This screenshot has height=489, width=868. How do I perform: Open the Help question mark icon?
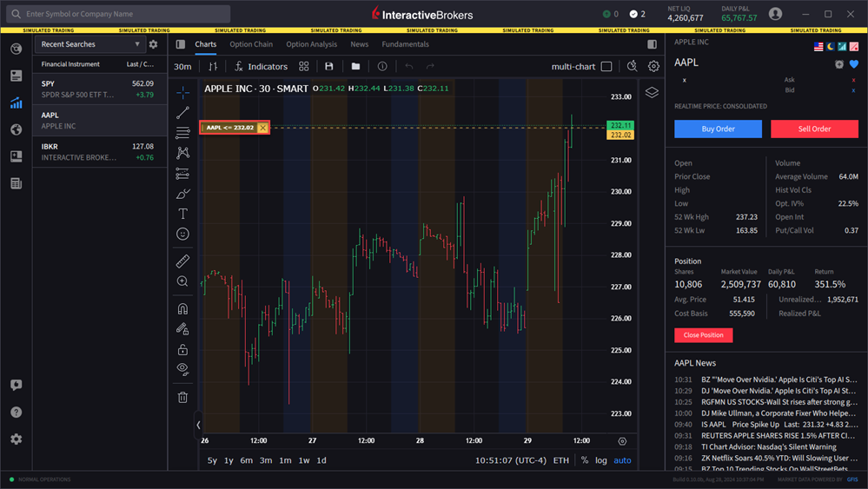pyautogui.click(x=16, y=412)
